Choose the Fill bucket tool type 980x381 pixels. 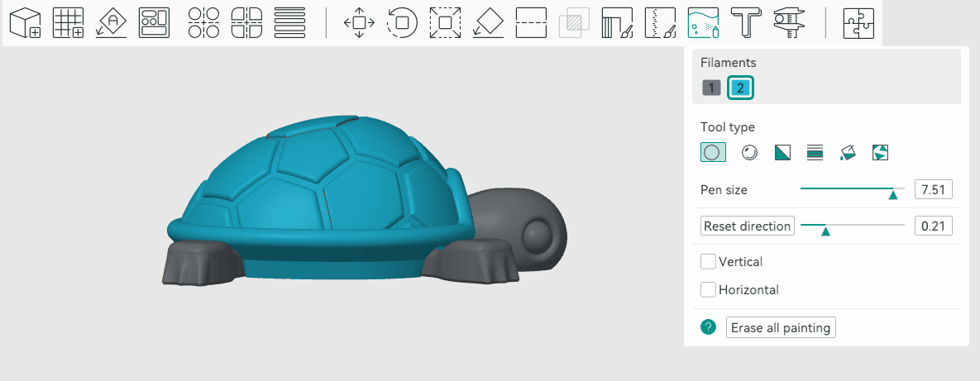(848, 152)
